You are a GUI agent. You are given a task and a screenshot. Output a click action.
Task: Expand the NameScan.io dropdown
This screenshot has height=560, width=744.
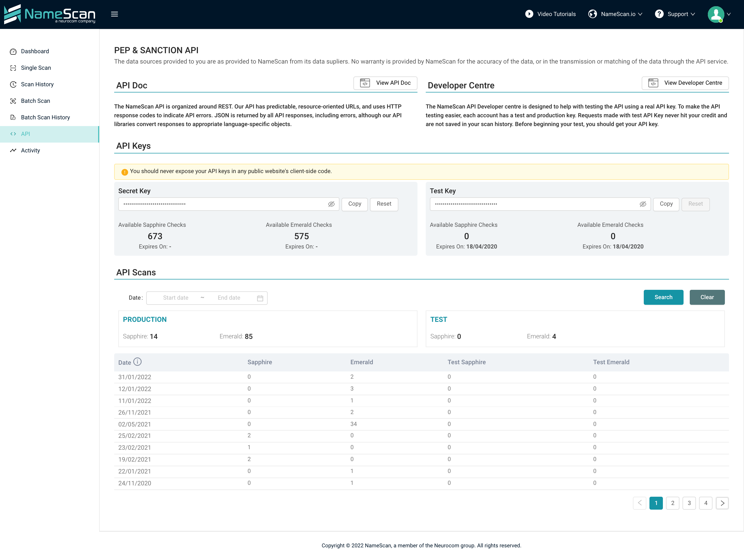[x=640, y=14]
